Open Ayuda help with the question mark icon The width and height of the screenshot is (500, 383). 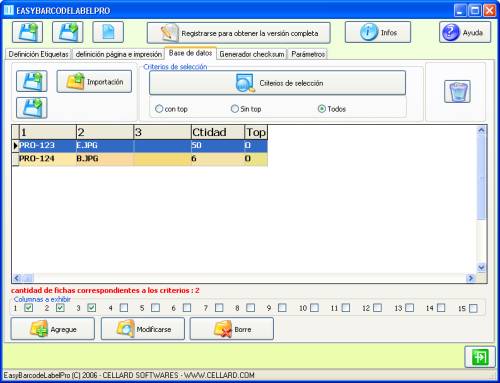(x=465, y=32)
